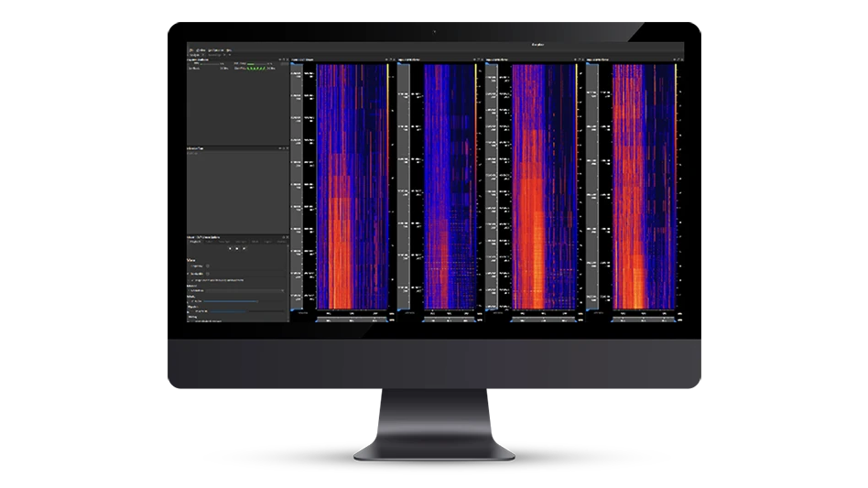Untick the long-labelled checkbox below the View options
Image resolution: width=868 pixels, height=488 pixels.
click(x=190, y=279)
